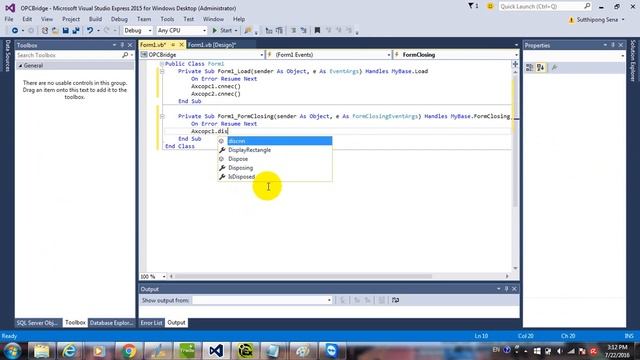Collapse the General toolbox group
The height and width of the screenshot is (360, 640).
20,66
